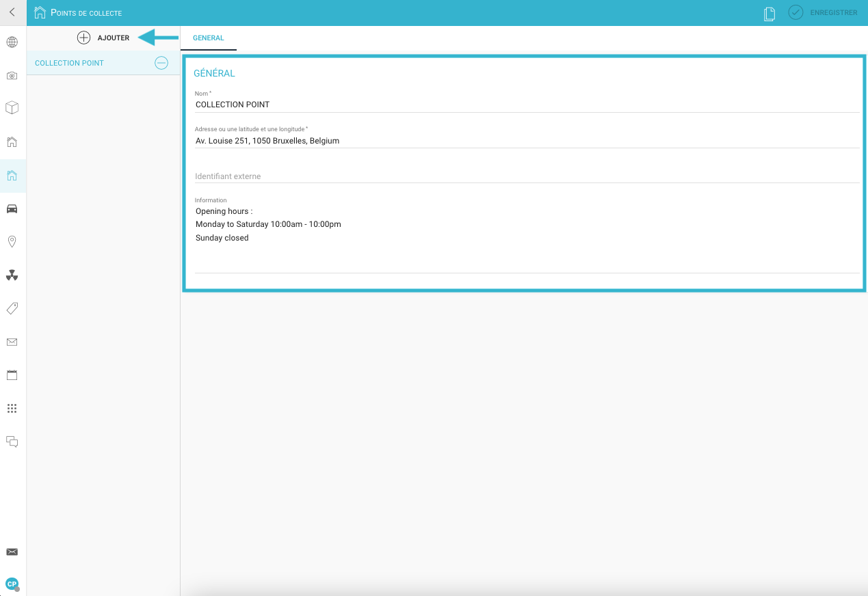Image resolution: width=868 pixels, height=596 pixels.
Task: Click the Information text area with opening hours
Action: point(527,238)
